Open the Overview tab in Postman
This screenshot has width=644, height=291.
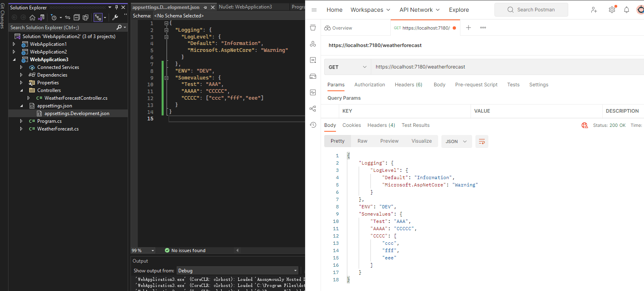click(x=338, y=28)
